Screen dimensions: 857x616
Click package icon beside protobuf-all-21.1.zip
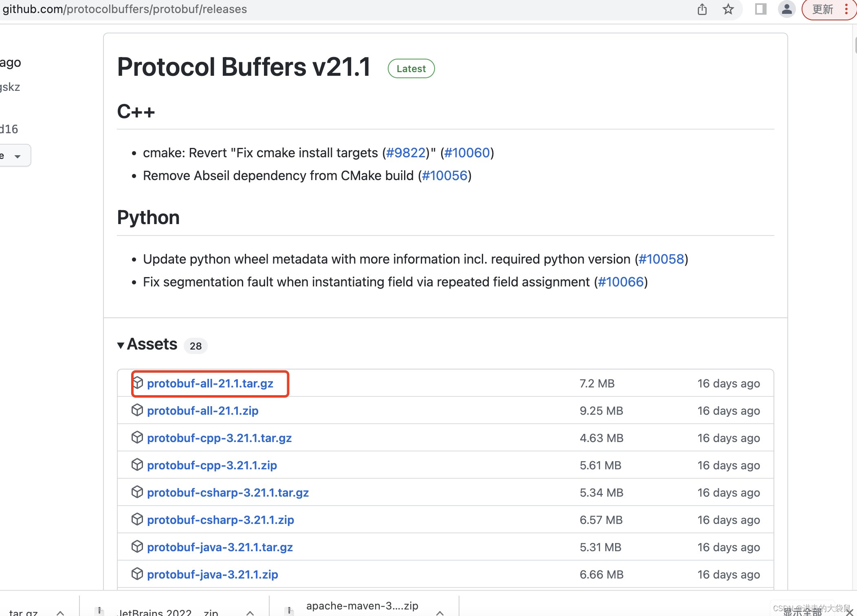coord(137,410)
